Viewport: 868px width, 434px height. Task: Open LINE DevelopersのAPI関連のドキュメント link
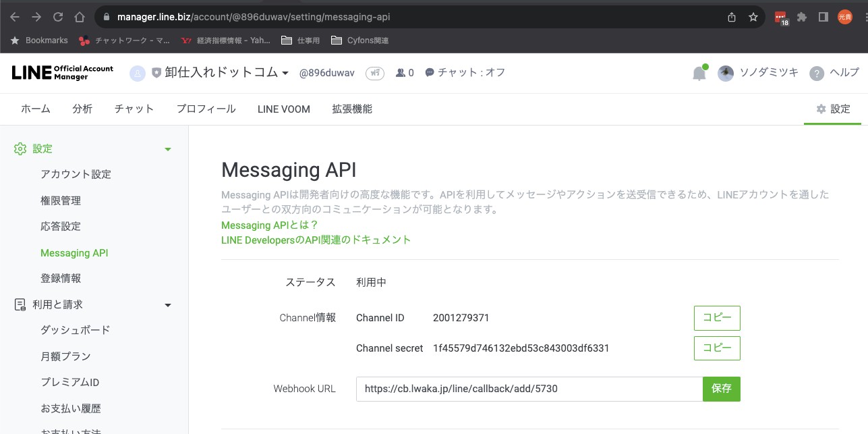(x=316, y=240)
